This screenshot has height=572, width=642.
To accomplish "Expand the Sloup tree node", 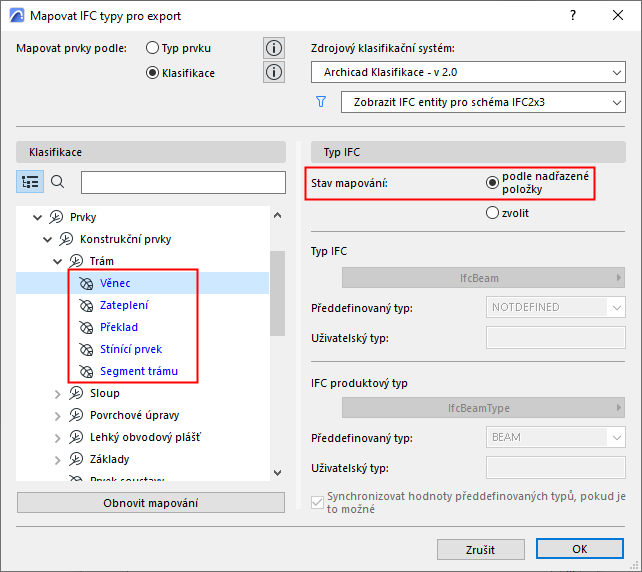I will pyautogui.click(x=58, y=394).
